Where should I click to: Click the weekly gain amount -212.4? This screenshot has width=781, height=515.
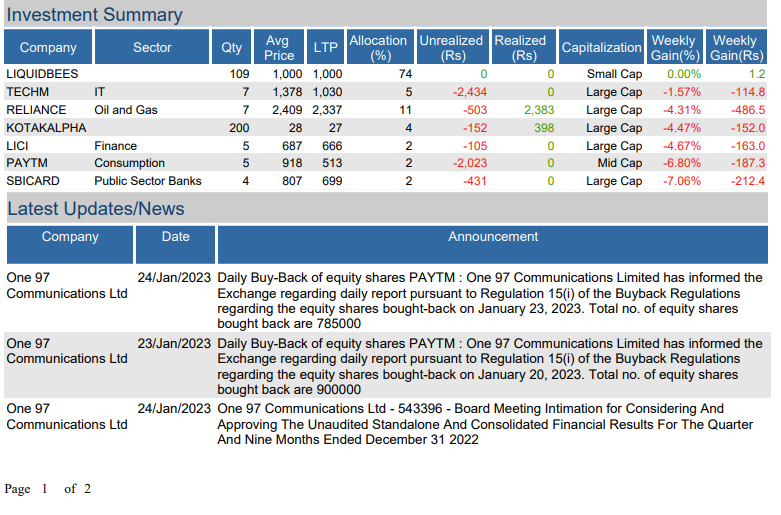[748, 181]
